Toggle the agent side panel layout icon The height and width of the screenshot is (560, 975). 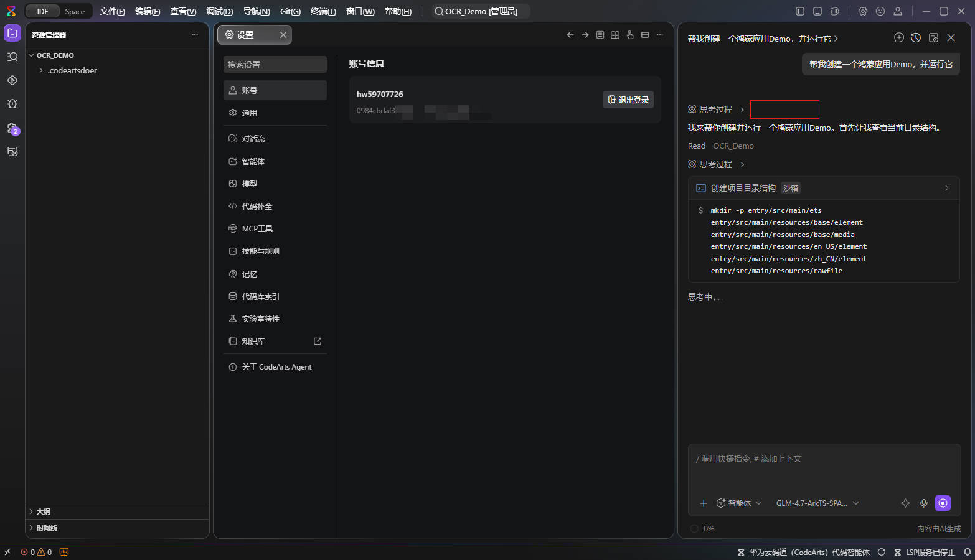(x=835, y=11)
